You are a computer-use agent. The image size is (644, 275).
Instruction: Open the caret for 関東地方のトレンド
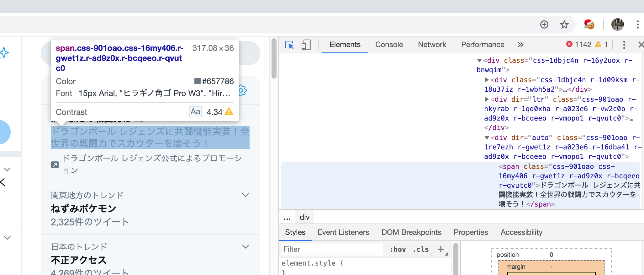245,195
